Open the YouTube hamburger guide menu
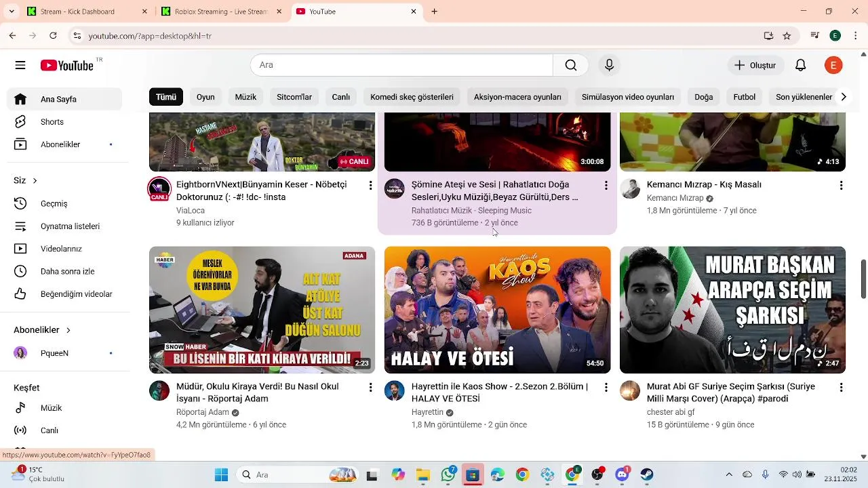The image size is (868, 488). coord(20,65)
